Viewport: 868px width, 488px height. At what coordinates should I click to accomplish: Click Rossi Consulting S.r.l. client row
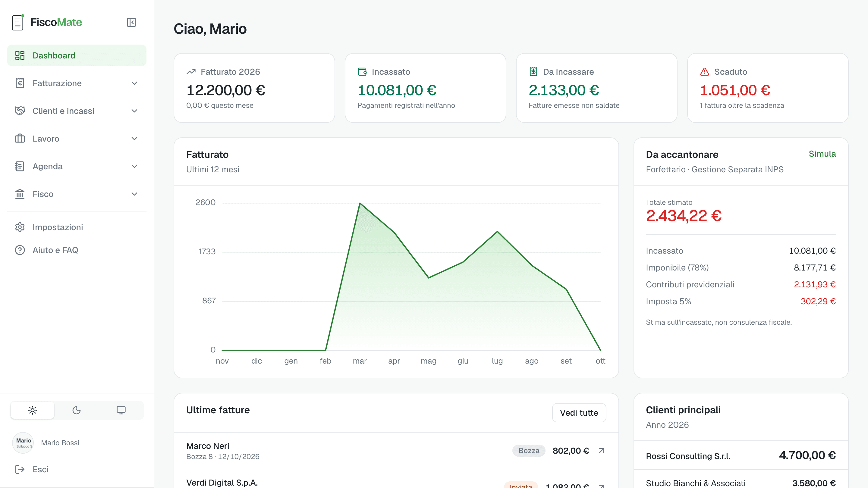pyautogui.click(x=741, y=456)
